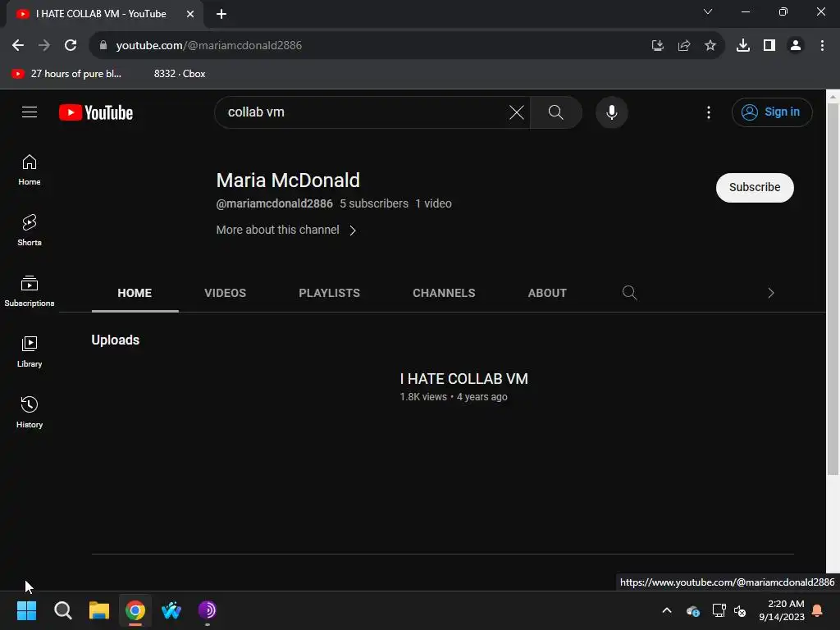Open History in the sidebar

click(30, 412)
